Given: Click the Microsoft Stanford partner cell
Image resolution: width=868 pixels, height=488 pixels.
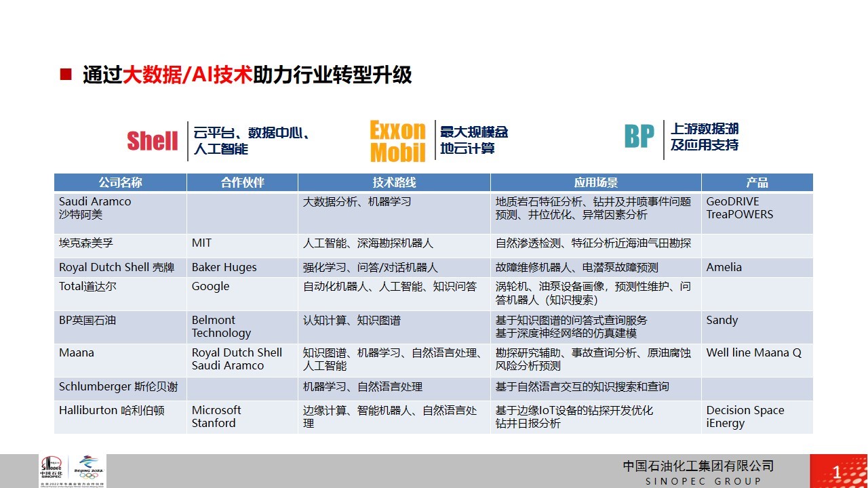Looking at the screenshot, I should 242,418.
